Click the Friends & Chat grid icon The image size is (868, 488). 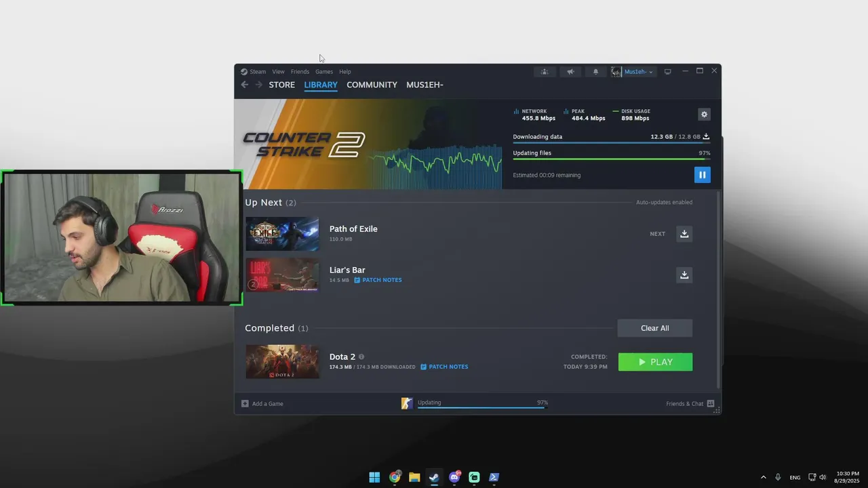(x=711, y=403)
